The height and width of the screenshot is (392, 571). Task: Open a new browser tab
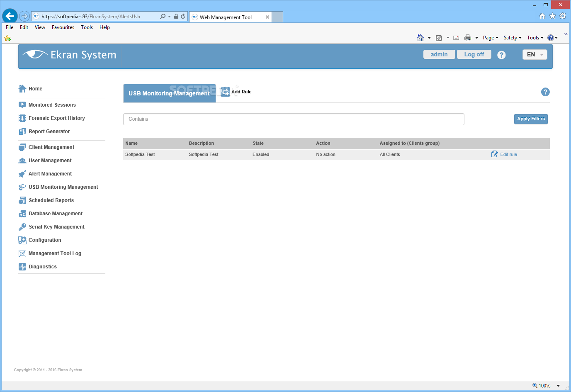pos(277,17)
